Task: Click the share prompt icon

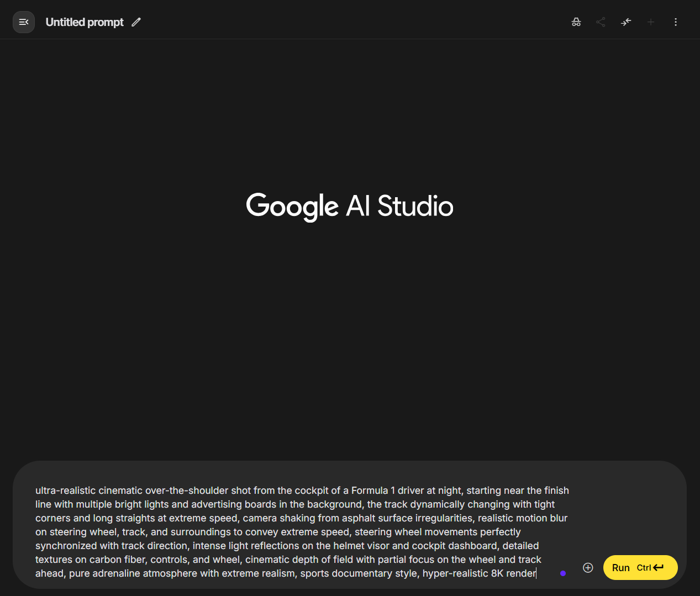Action: [601, 22]
